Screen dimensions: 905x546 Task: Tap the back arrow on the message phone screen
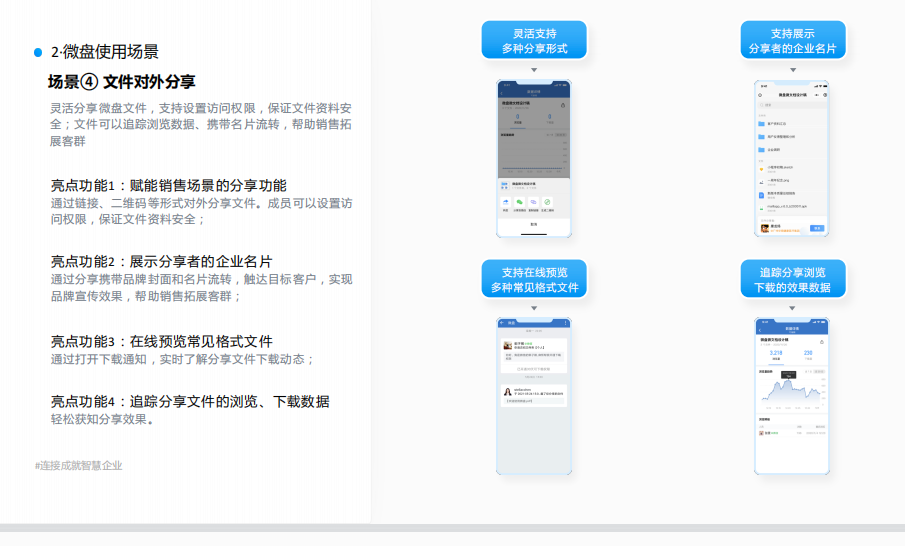(x=502, y=323)
